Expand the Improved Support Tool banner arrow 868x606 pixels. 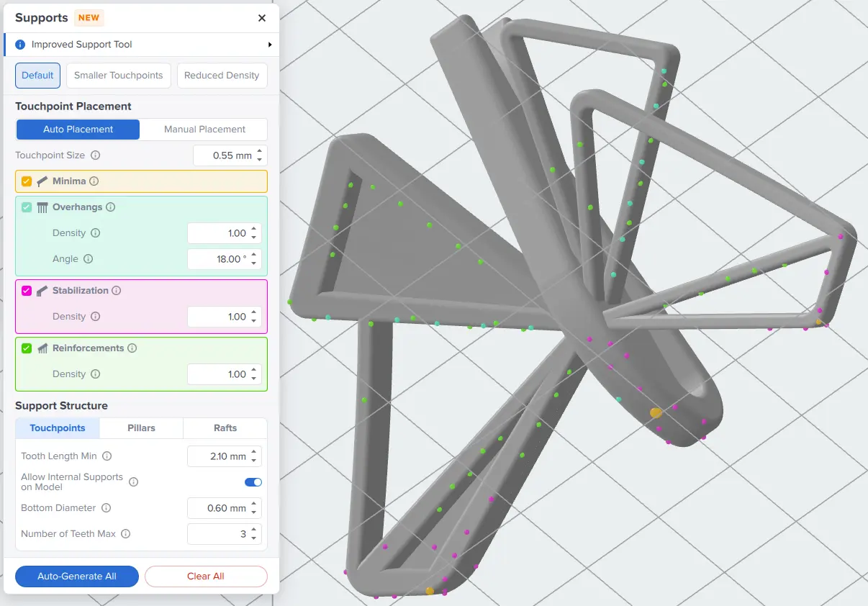pyautogui.click(x=270, y=45)
